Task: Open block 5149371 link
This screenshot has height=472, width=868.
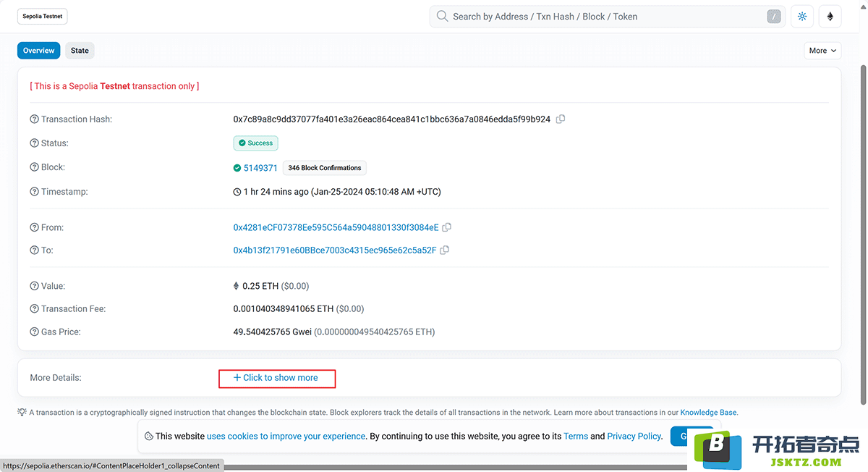Action: pyautogui.click(x=260, y=168)
